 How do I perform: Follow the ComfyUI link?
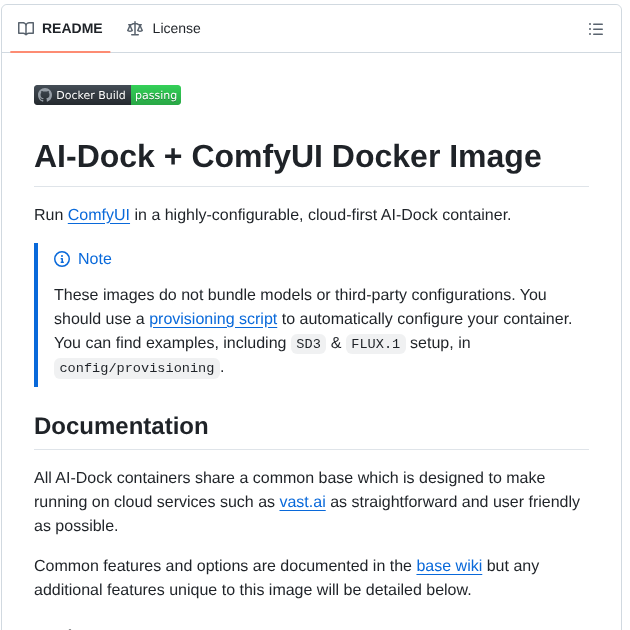99,215
